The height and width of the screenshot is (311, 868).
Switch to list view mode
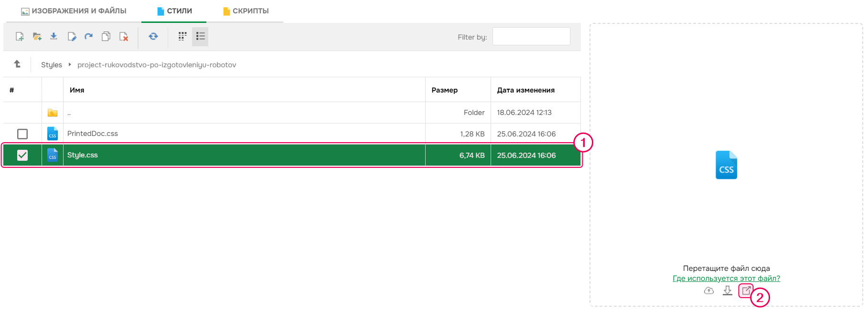[x=200, y=36]
